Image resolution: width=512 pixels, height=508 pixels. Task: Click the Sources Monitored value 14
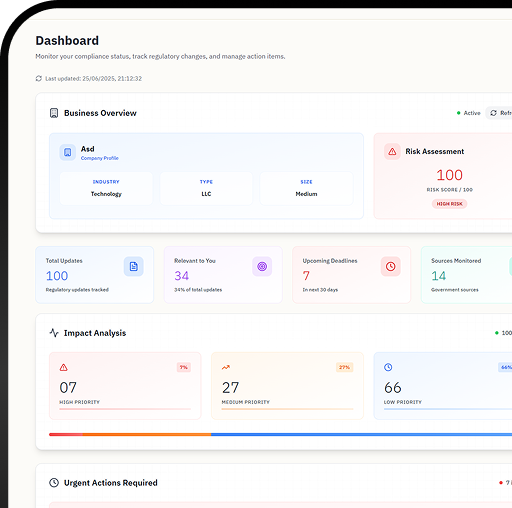click(438, 276)
